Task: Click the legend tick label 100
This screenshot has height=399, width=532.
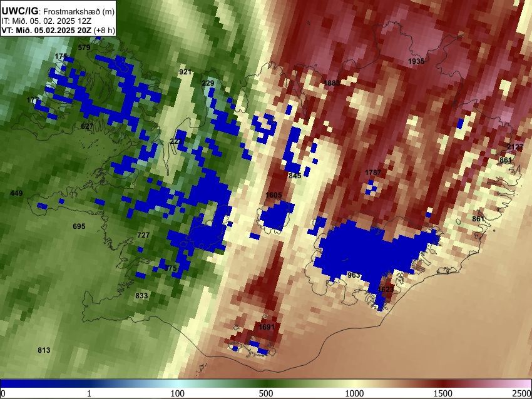Action: point(178,393)
